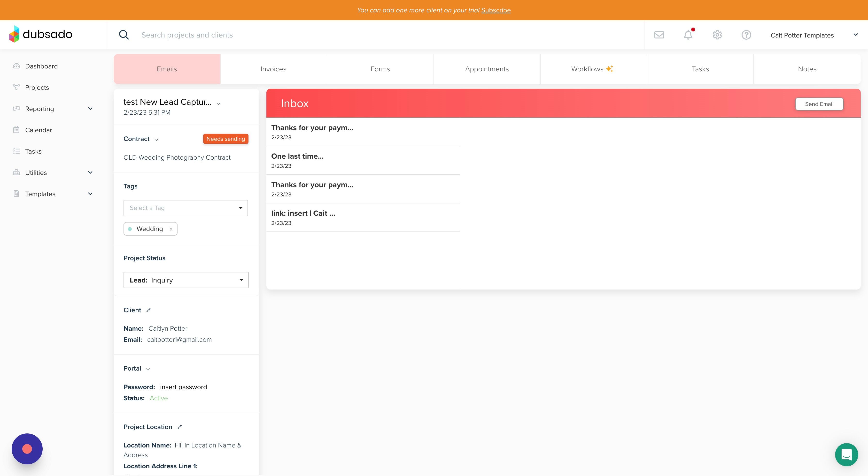
Task: Open the "One last time..." email
Action: [363, 160]
